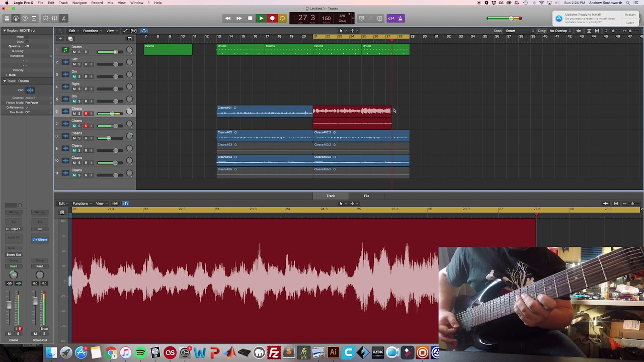Click Stereo Out output slot button
This screenshot has height=362, width=644.
point(14,255)
